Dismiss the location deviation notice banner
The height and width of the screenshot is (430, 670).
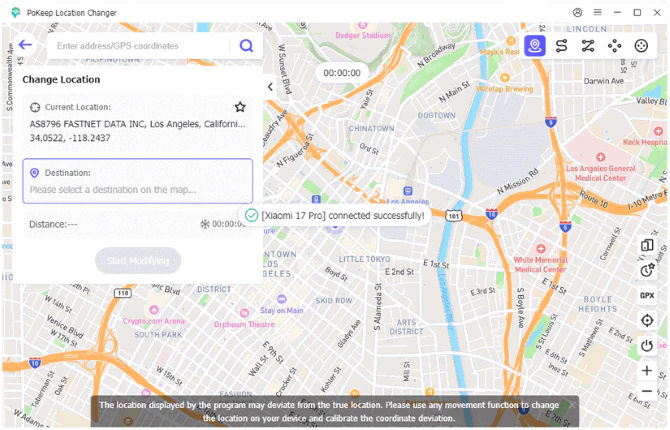tap(573, 404)
